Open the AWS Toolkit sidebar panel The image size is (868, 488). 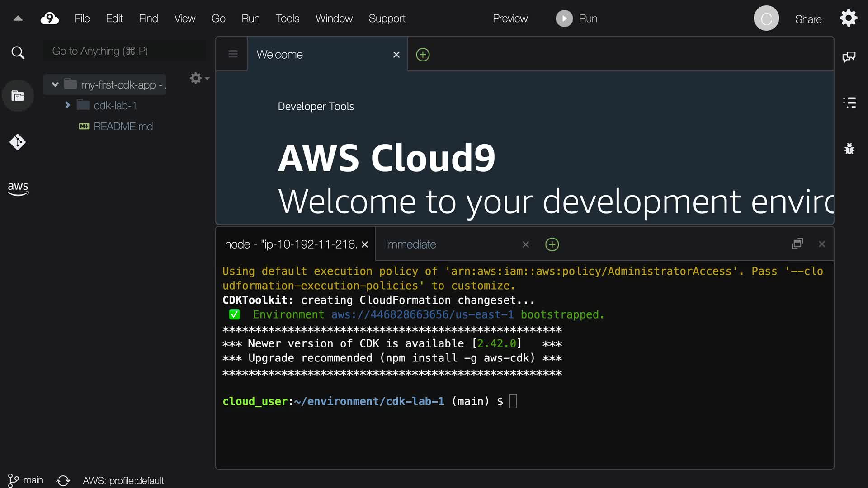[18, 188]
